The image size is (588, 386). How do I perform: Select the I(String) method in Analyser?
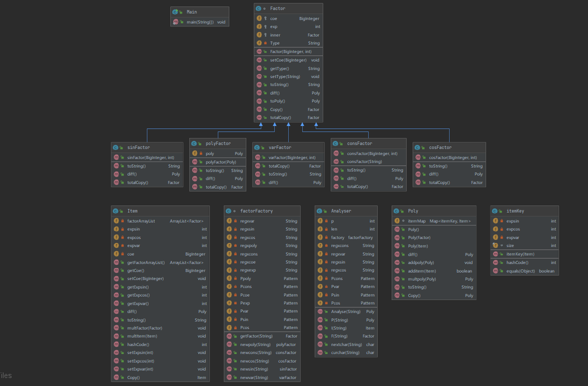coord(346,328)
